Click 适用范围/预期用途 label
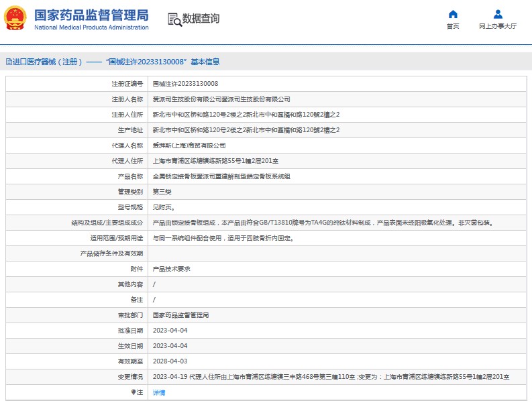532x405 pixels. (116, 238)
